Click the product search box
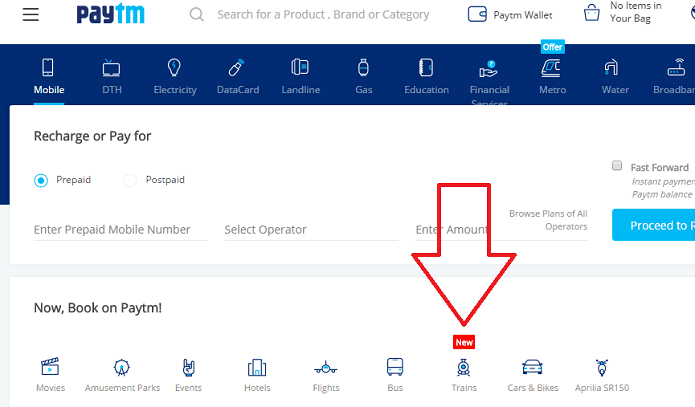The width and height of the screenshot is (695, 407). [323, 15]
